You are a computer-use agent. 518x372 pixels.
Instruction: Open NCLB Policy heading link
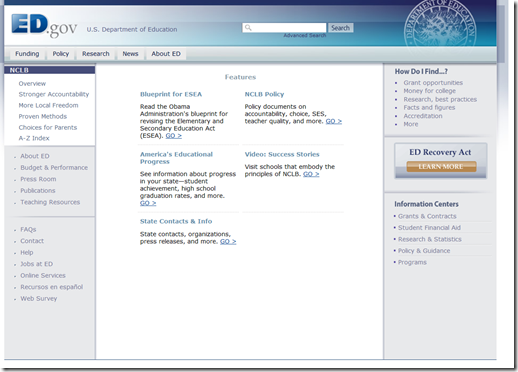[x=264, y=94]
